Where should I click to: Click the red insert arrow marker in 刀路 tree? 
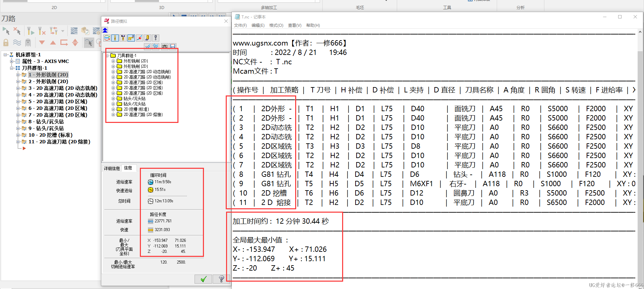[x=24, y=148]
